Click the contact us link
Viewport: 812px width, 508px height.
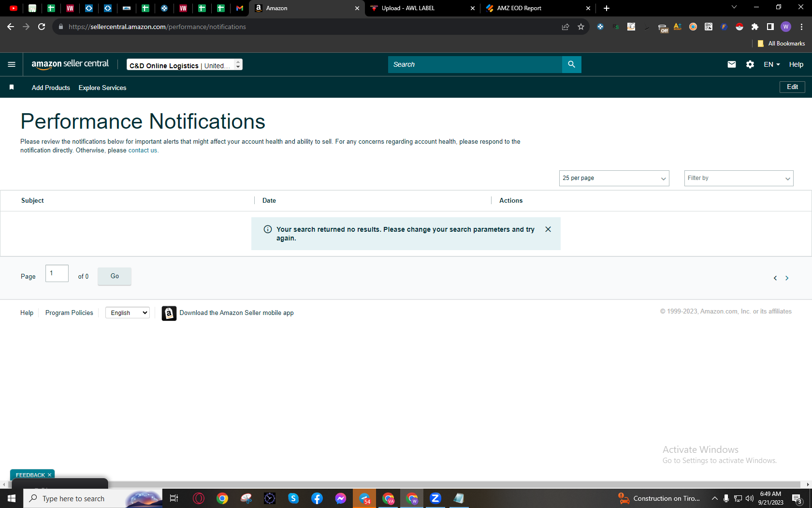tap(143, 150)
